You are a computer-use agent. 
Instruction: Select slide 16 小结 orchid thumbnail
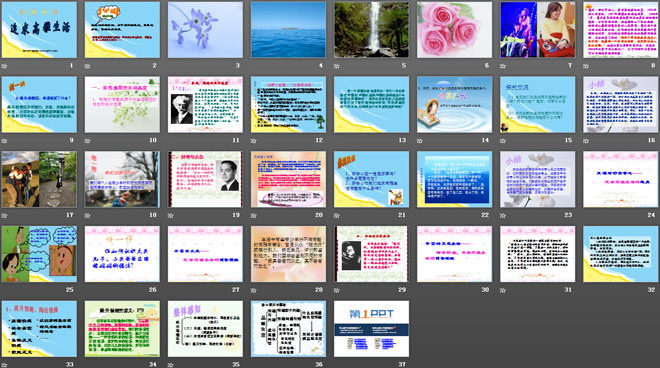(x=621, y=104)
